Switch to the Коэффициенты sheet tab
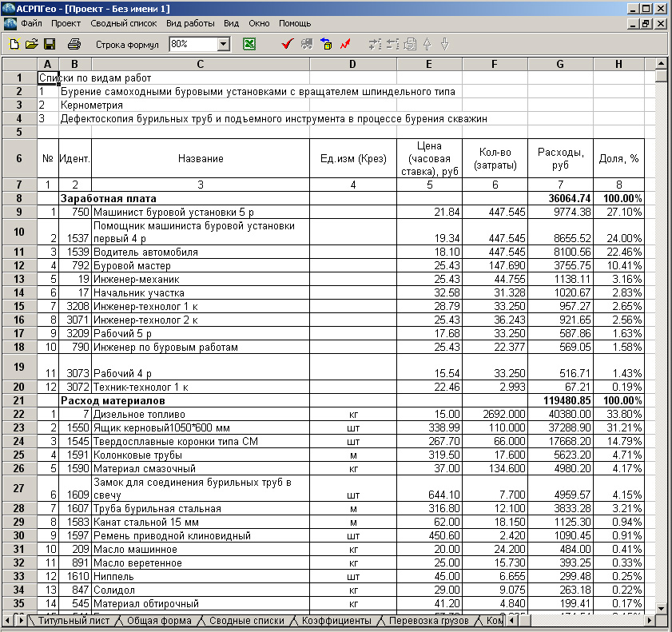The width and height of the screenshot is (672, 632). [336, 621]
